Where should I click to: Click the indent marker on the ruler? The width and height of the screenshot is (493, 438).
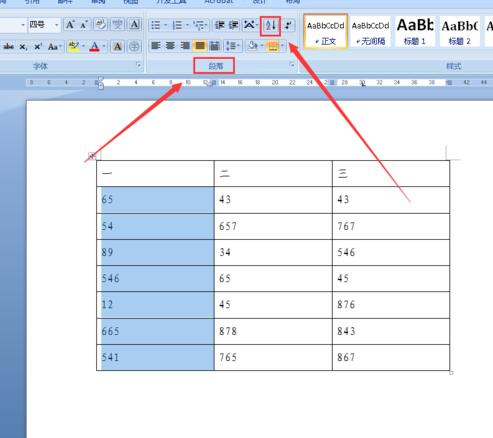point(100,83)
